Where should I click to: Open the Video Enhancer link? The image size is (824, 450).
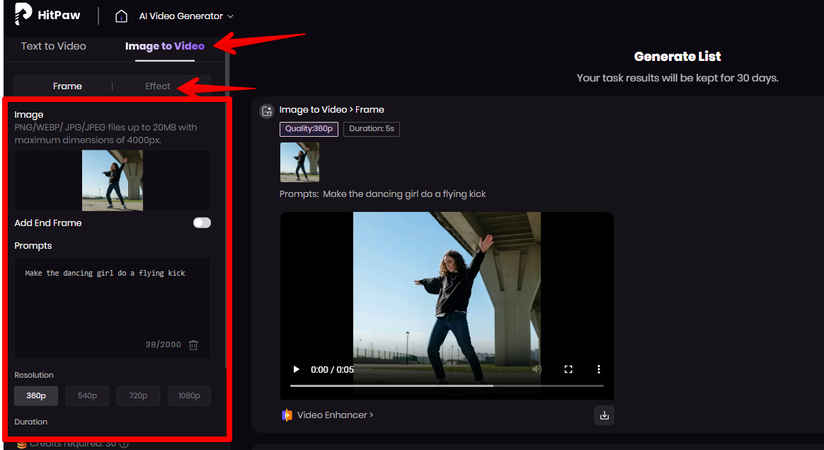click(x=335, y=415)
